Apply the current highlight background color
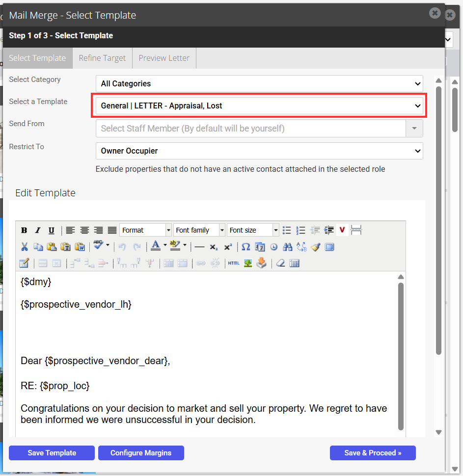The height and width of the screenshot is (476, 463). click(175, 245)
